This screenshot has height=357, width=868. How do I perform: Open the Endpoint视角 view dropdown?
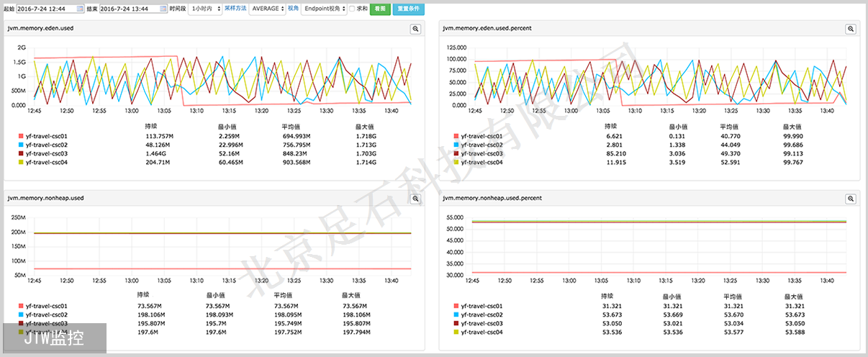[x=323, y=9]
